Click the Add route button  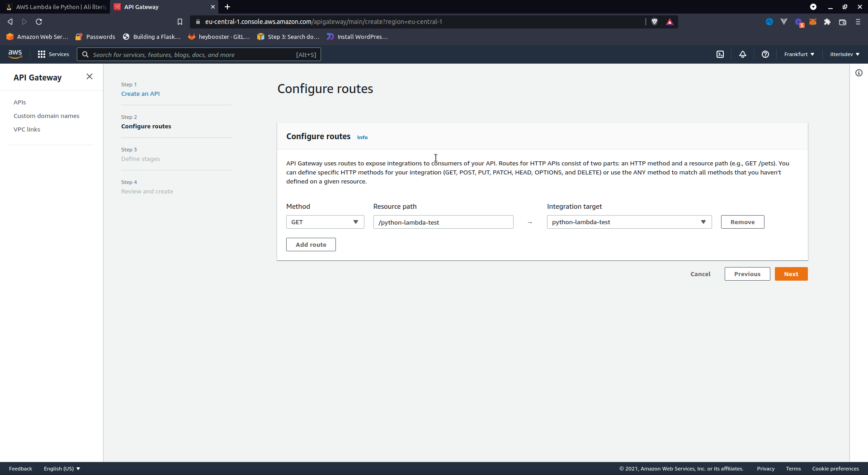(311, 245)
